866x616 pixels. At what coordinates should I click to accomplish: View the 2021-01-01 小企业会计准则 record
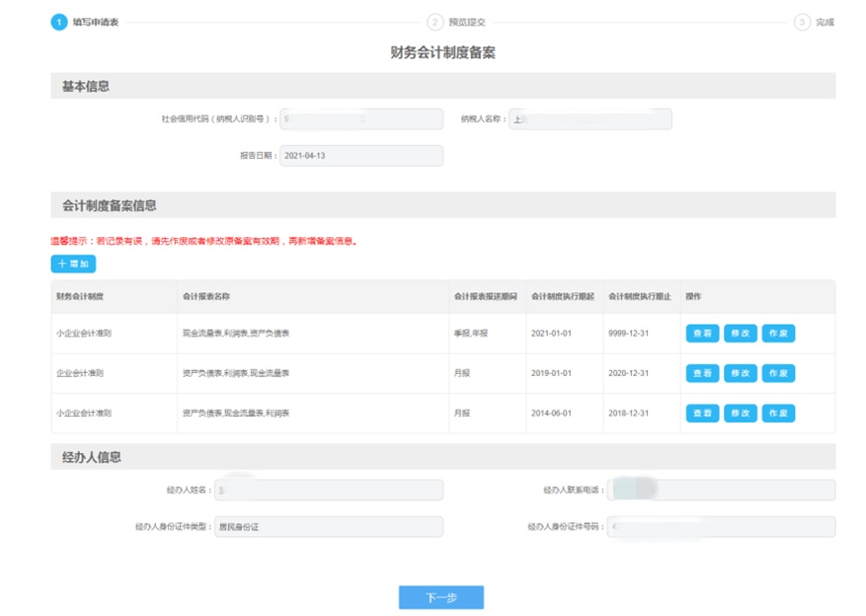702,334
